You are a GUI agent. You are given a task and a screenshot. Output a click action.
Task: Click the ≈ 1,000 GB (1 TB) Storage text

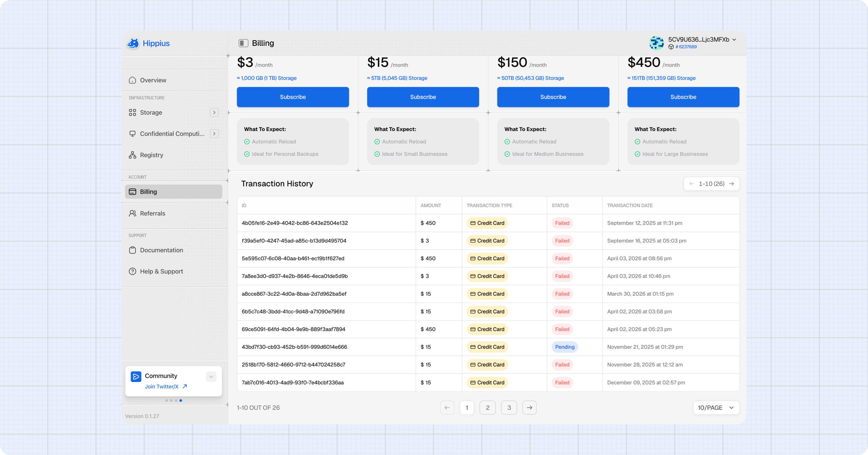click(267, 78)
